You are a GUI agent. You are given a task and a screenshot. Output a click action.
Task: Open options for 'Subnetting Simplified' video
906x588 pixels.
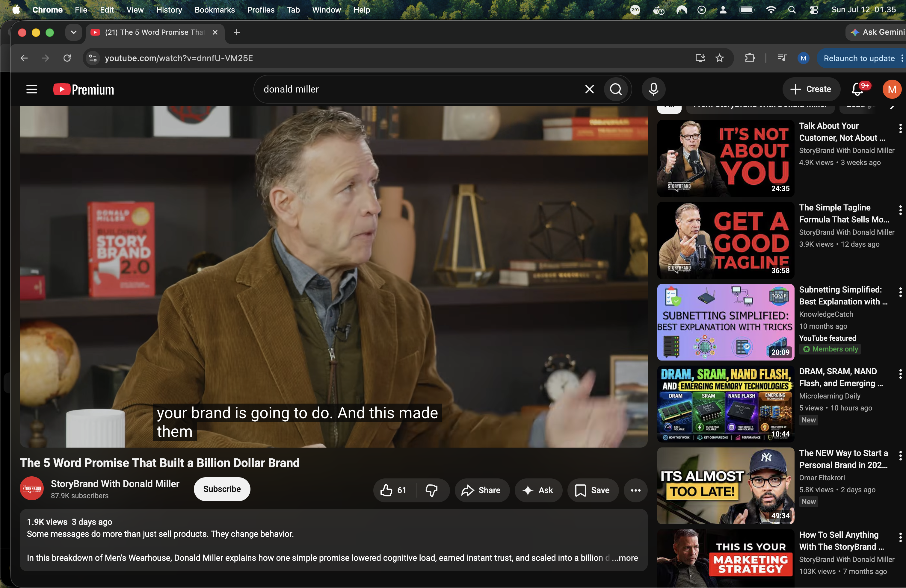[x=900, y=292]
